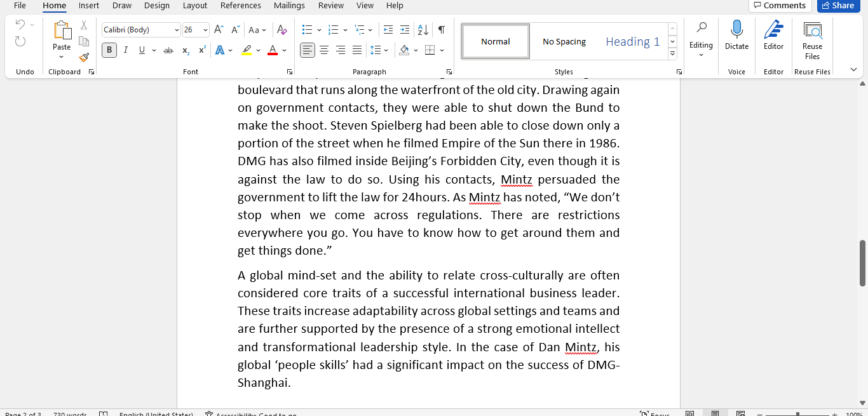Select the strikethrough formatting icon

[x=168, y=50]
